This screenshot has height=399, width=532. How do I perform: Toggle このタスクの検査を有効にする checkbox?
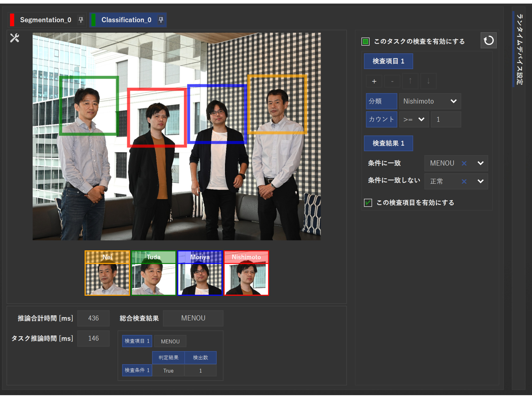pos(365,41)
